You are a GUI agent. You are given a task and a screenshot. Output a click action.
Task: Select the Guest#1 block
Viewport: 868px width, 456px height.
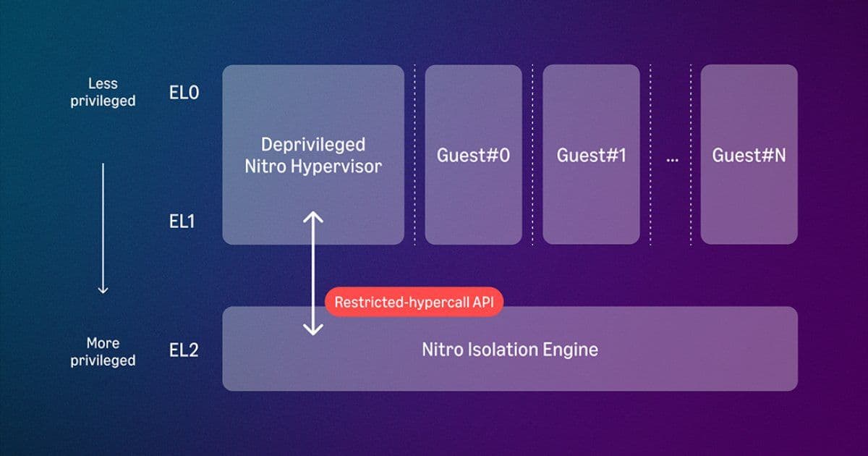point(591,155)
